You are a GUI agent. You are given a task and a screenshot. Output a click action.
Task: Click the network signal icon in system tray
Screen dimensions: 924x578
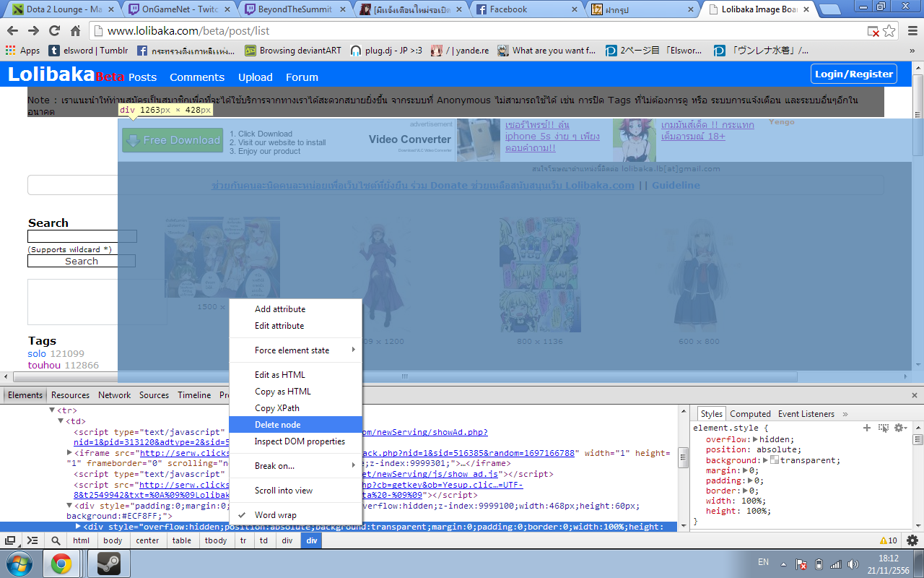point(836,564)
